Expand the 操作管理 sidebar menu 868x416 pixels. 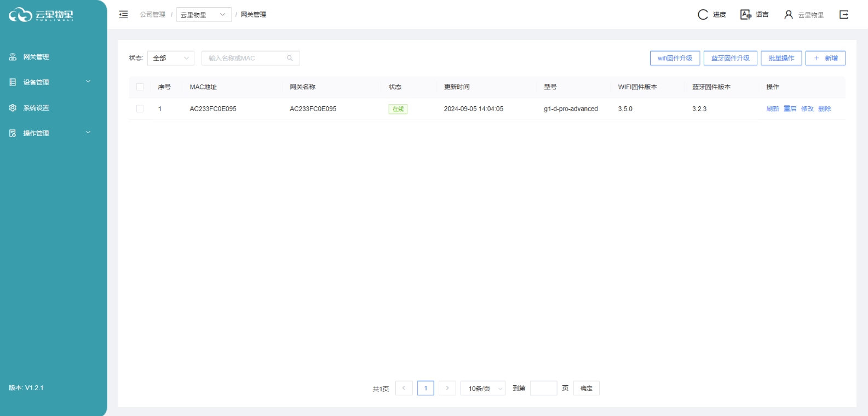[x=49, y=133]
